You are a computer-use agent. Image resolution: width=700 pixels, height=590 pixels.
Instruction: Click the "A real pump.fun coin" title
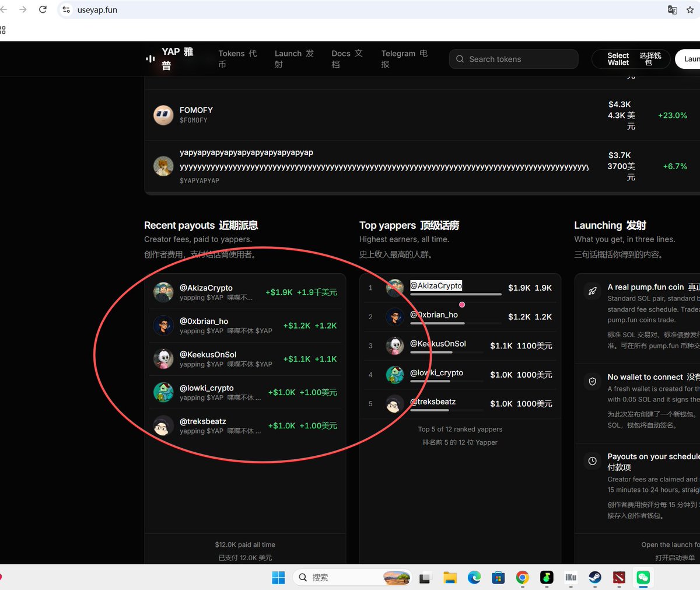646,287
